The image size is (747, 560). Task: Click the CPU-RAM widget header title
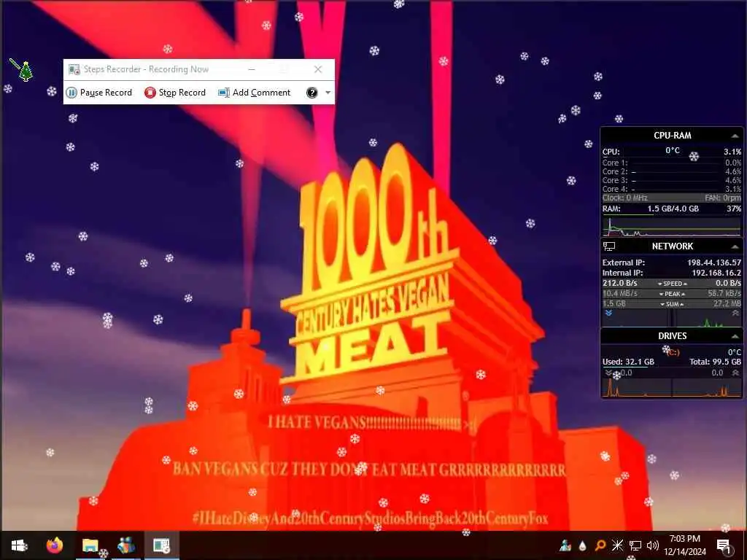[x=672, y=135]
